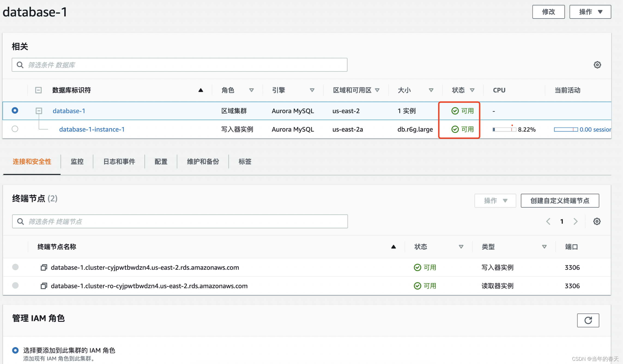Switch to 日志和事件 tab
This screenshot has height=364, width=623.
point(119,162)
